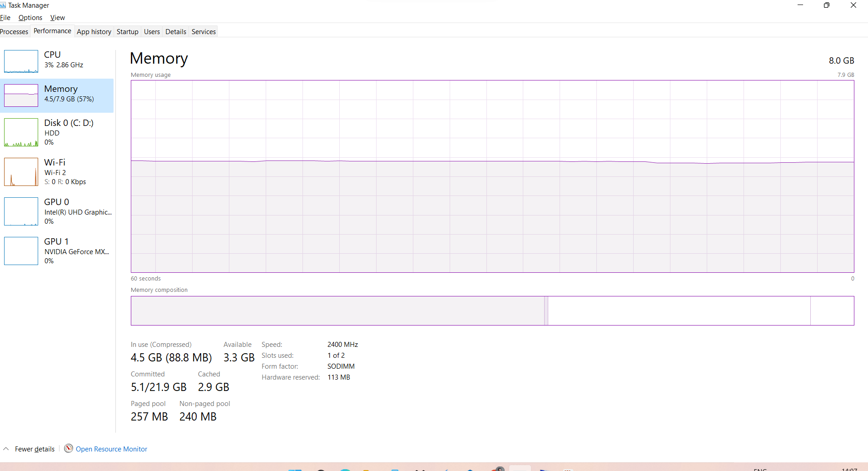
Task: Go to the Startup tab
Action: 128,31
